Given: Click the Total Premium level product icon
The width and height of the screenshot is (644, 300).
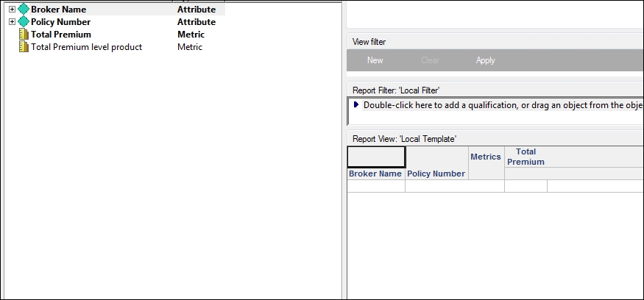Looking at the screenshot, I should [24, 47].
